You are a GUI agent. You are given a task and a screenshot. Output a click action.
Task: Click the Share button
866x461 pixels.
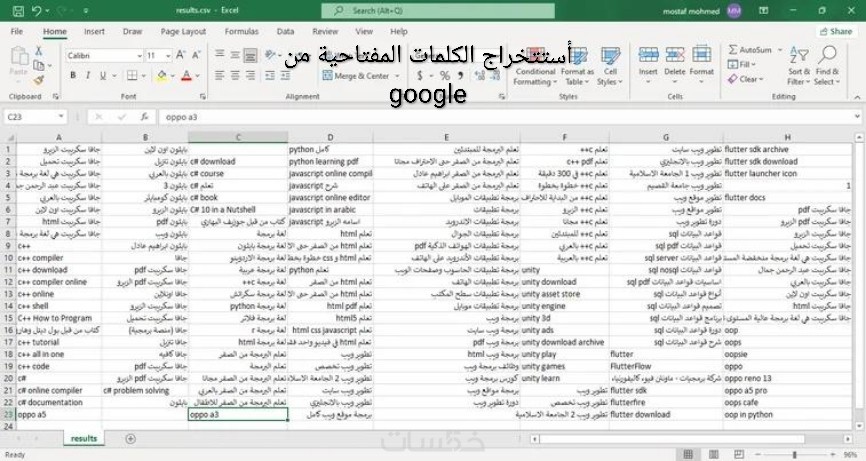click(836, 31)
